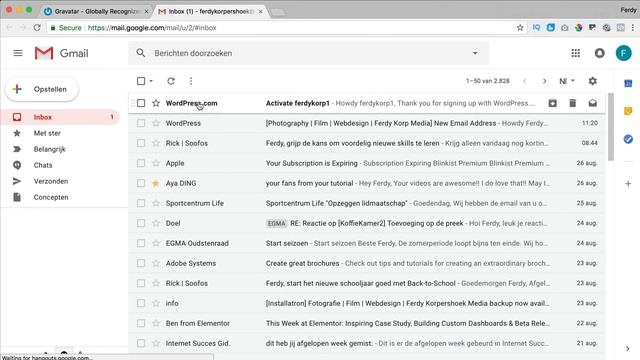Open the Aya DING fans email
The image size is (640, 360).
367,183
